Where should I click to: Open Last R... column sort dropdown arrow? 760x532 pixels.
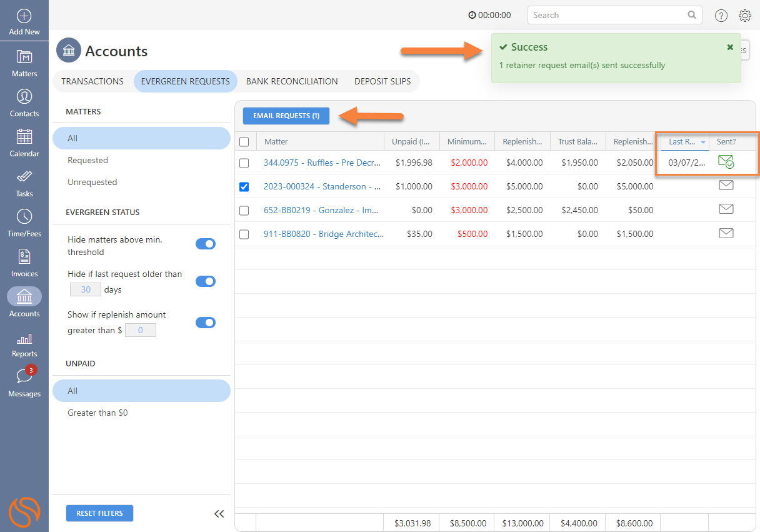(x=702, y=143)
